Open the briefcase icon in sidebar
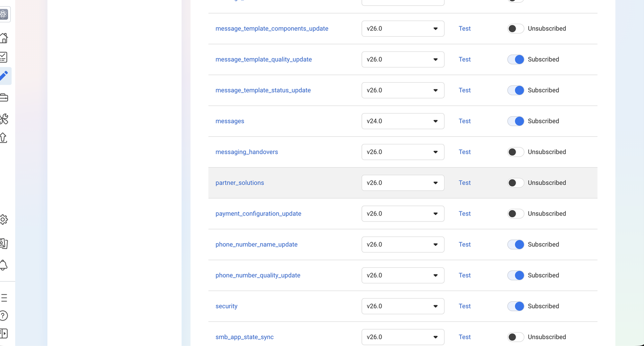Viewport: 644px width, 346px height. [x=4, y=97]
